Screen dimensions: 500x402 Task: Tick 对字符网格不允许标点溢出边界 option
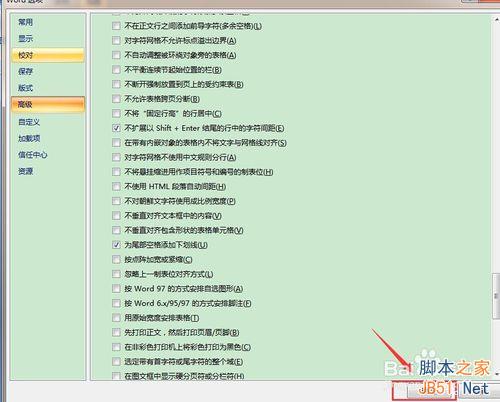[x=116, y=40]
